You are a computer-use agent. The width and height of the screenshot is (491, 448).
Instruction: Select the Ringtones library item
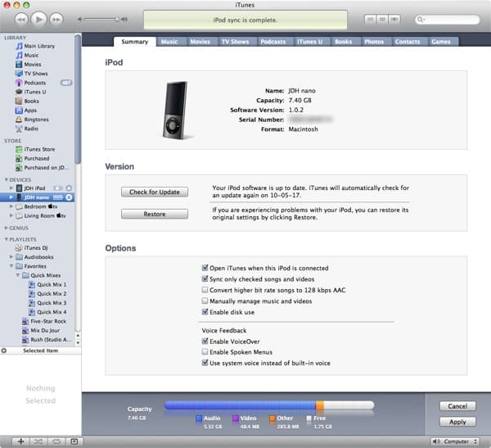point(36,119)
